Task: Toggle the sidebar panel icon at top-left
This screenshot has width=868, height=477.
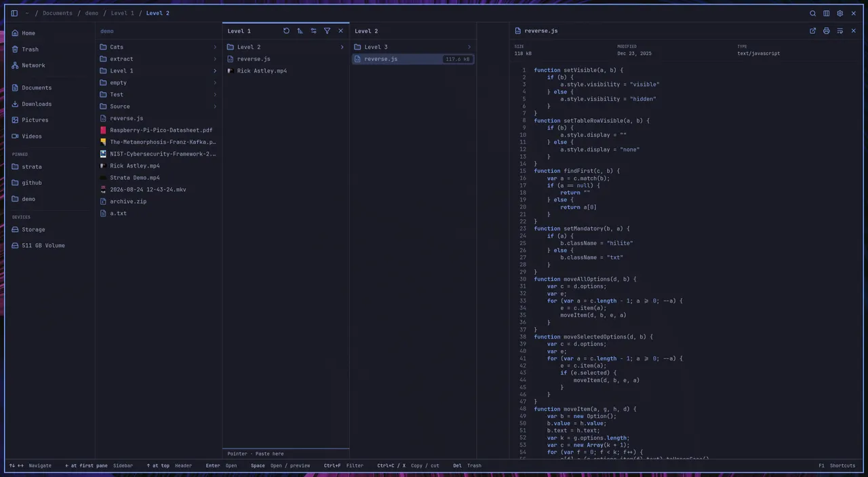Action: (x=14, y=13)
